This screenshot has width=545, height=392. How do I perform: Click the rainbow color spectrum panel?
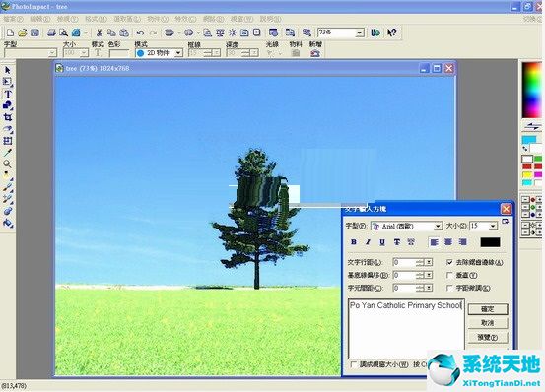tap(532, 91)
